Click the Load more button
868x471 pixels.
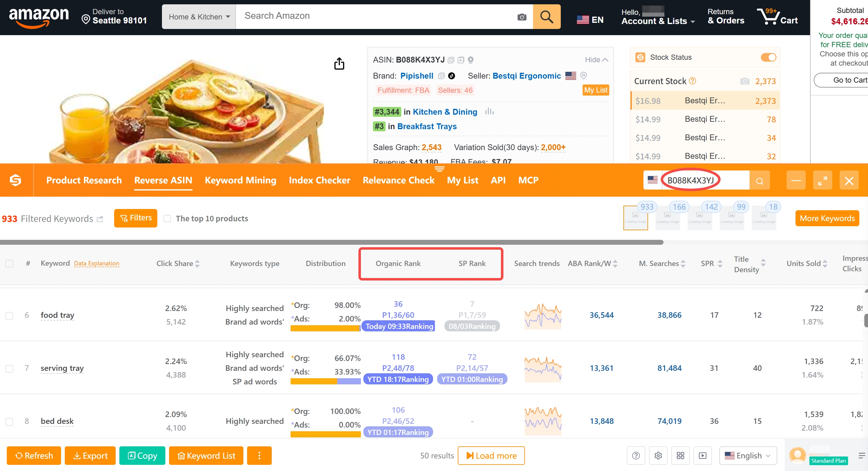click(491, 456)
